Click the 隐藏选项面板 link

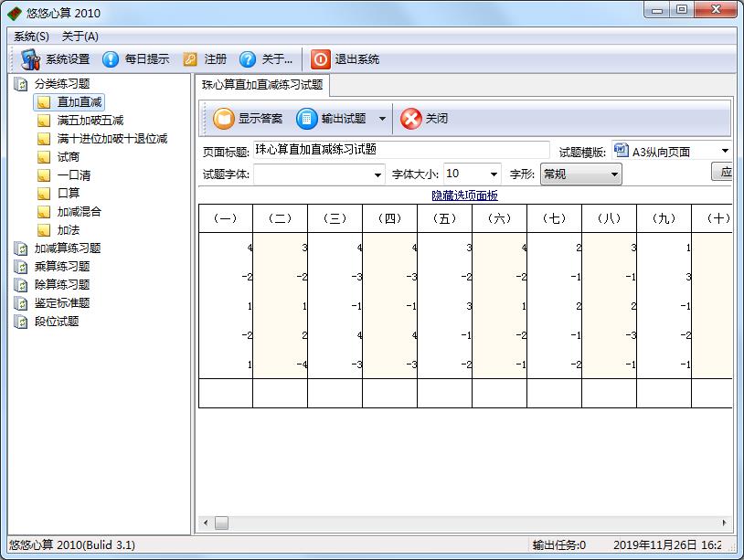click(x=464, y=195)
